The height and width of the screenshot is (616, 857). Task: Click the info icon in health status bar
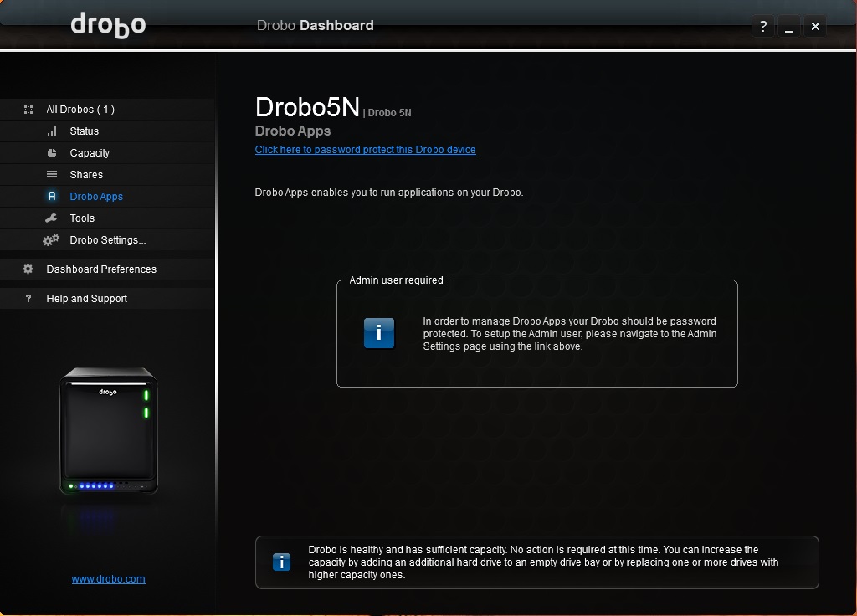281,562
